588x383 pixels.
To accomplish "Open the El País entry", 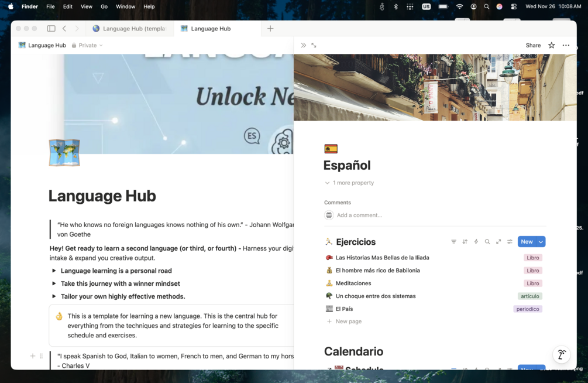I will (x=344, y=309).
